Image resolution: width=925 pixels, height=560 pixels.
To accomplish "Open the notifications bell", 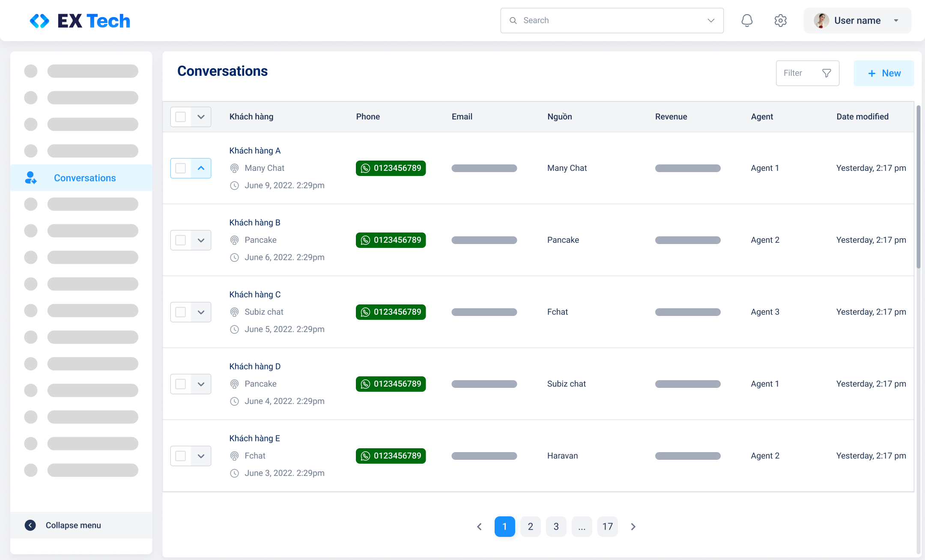I will (x=747, y=21).
